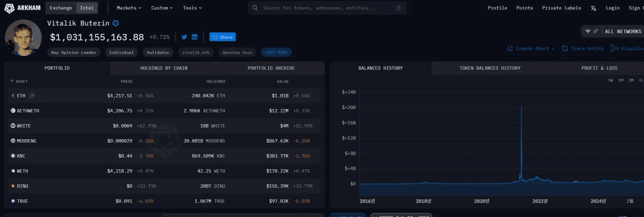Expand the Markets menu
This screenshot has height=217, width=644.
(129, 8)
